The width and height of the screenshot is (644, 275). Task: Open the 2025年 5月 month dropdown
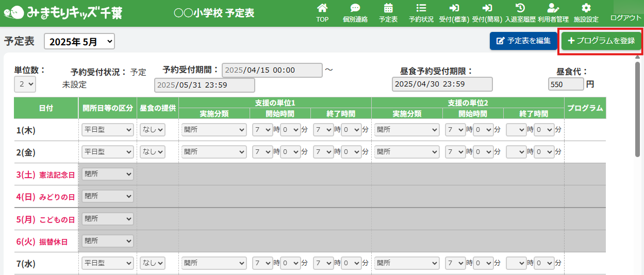(79, 42)
